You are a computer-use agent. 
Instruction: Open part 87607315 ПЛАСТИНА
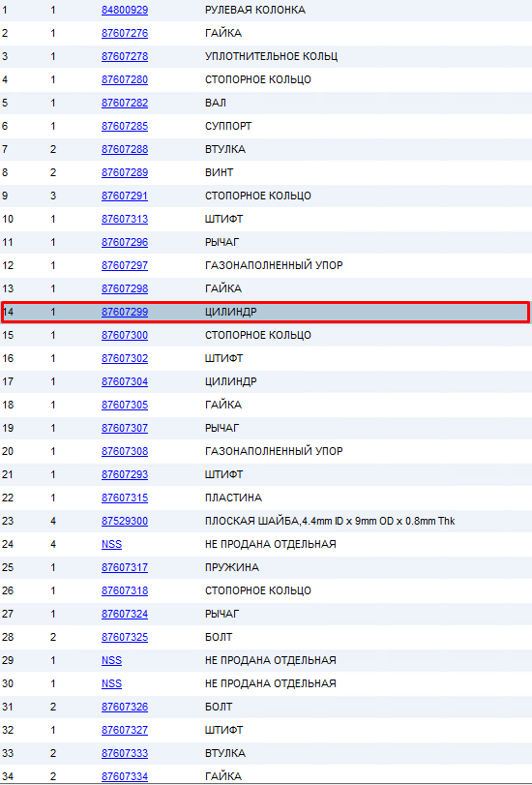pos(125,498)
